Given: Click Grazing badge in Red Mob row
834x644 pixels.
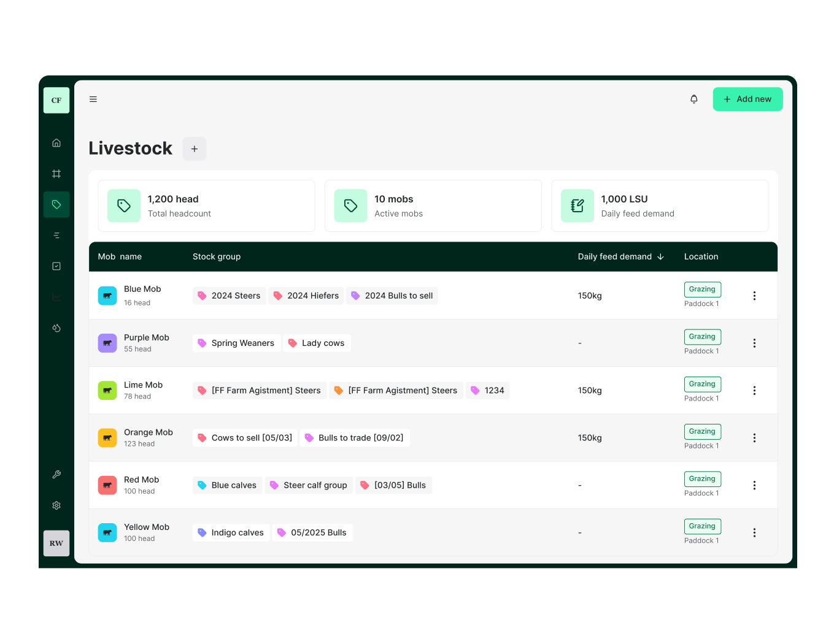Looking at the screenshot, I should click(703, 478).
